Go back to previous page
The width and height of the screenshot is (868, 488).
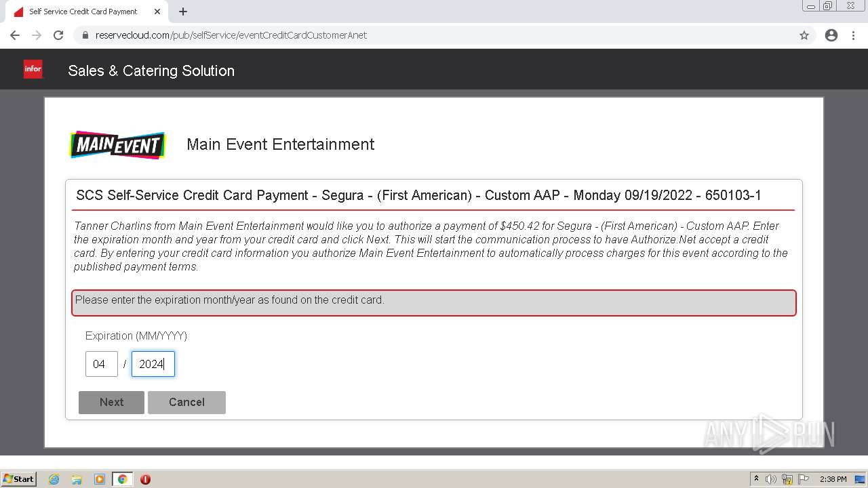pyautogui.click(x=15, y=35)
